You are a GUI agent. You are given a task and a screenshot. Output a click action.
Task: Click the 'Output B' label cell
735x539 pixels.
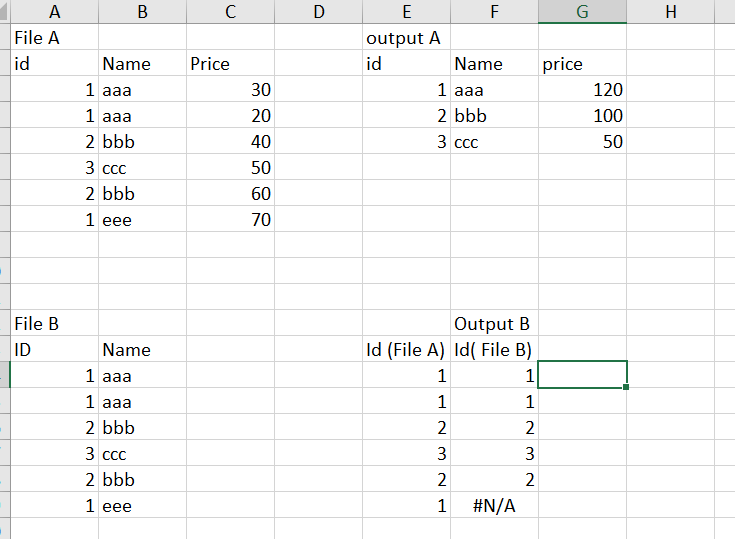tap(494, 324)
